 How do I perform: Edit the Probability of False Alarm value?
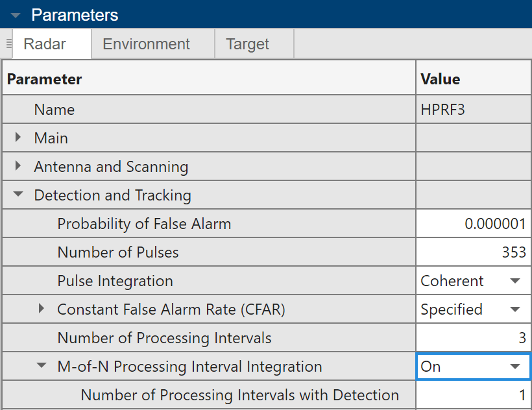(472, 224)
